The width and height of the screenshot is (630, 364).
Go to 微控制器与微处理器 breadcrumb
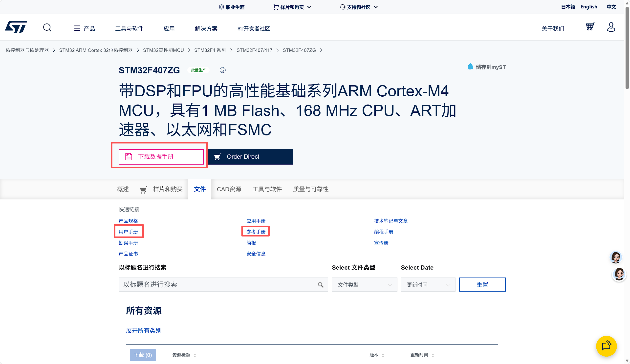coord(27,50)
